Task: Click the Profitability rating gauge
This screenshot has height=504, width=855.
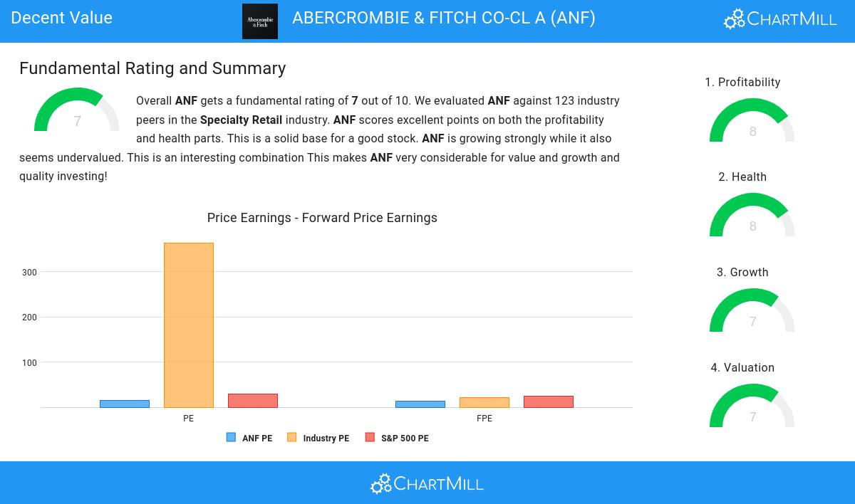Action: 752,122
